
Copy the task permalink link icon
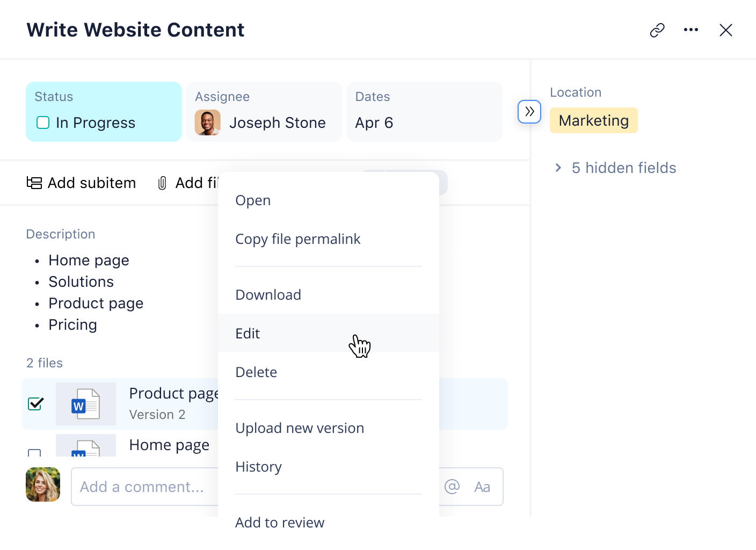pyautogui.click(x=656, y=30)
